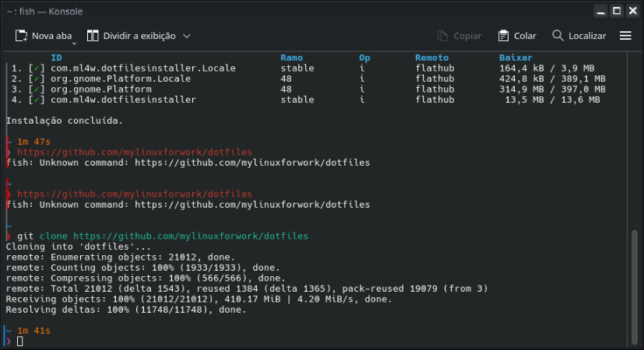The width and height of the screenshot is (644, 350).
Task: Minimize the Konsole window
Action: coord(599,11)
